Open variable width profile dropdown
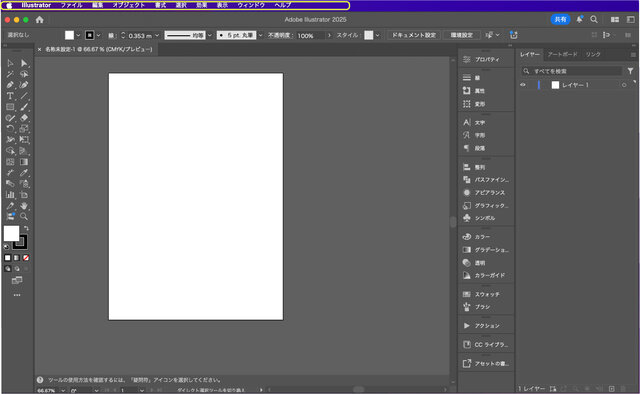The height and width of the screenshot is (394, 640). (210, 36)
